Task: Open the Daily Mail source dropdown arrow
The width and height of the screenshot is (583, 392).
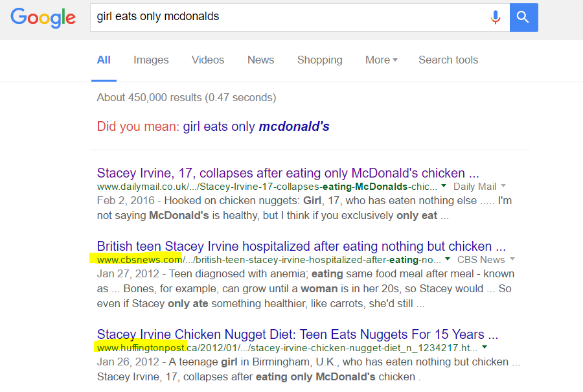Action: pos(503,185)
